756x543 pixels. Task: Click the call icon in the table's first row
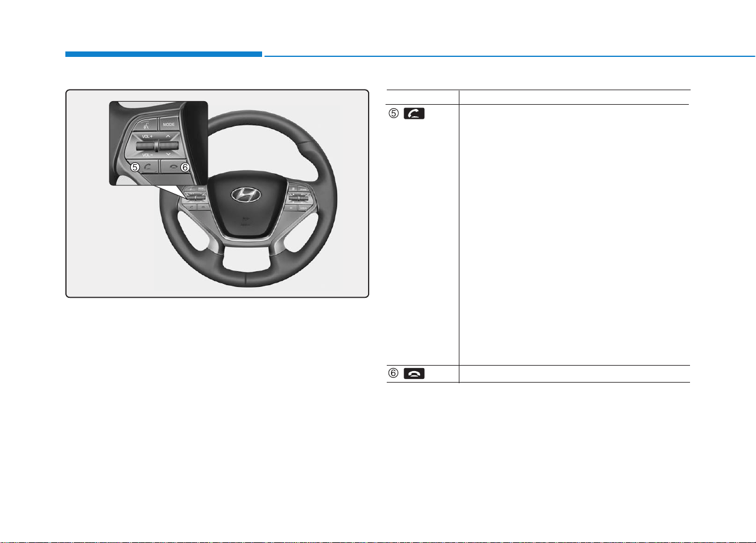point(414,114)
